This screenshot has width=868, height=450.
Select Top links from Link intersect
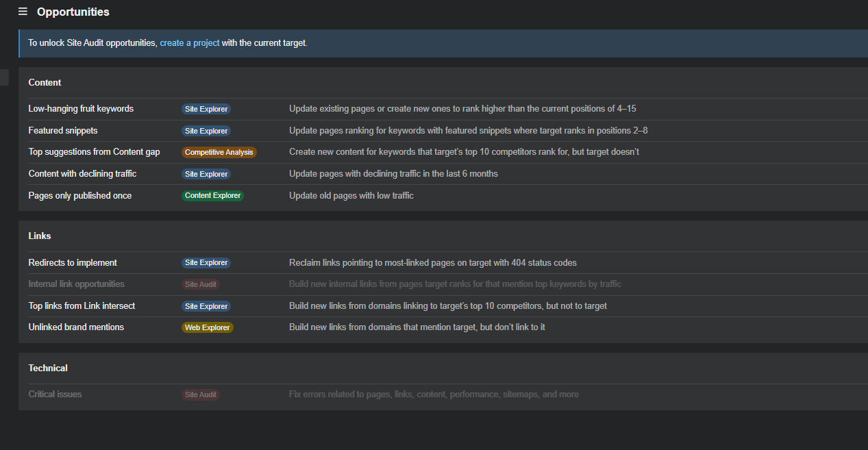click(x=82, y=306)
